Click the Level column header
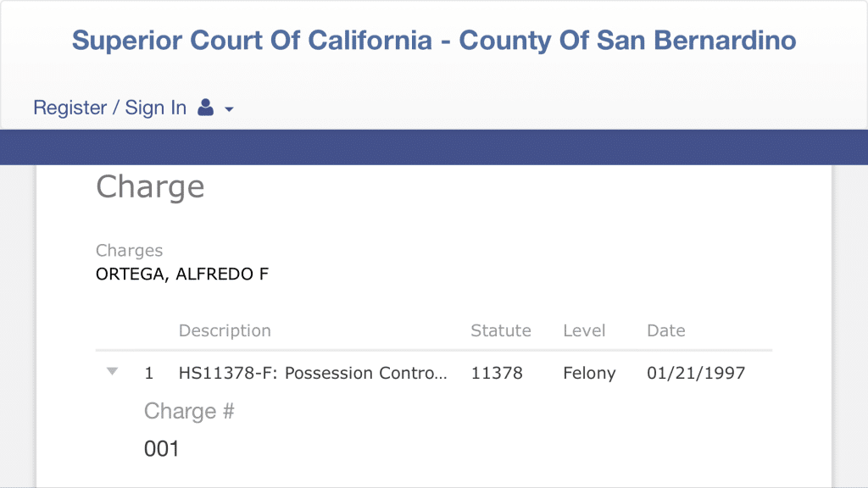Viewport: 868px width, 488px height. pyautogui.click(x=584, y=330)
